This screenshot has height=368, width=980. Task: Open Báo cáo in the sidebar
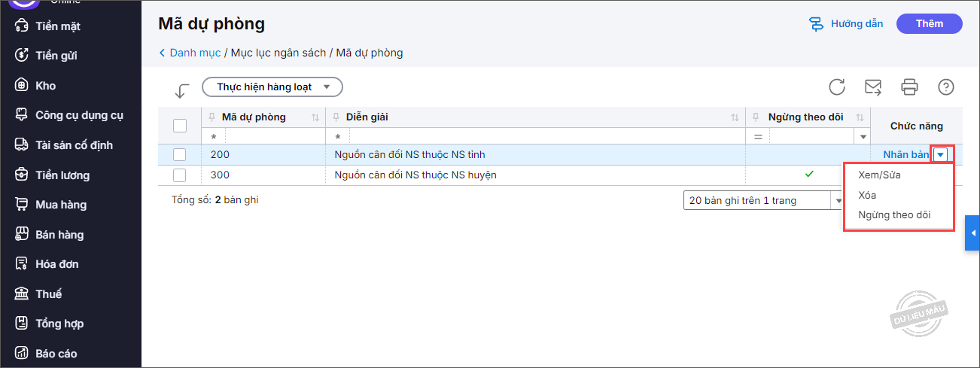click(x=56, y=354)
